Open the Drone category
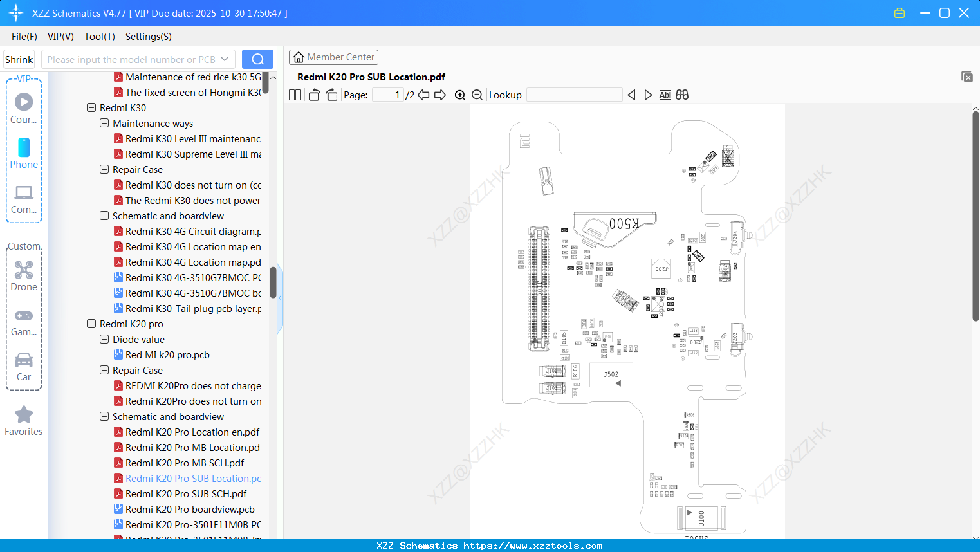The image size is (980, 552). [24, 276]
